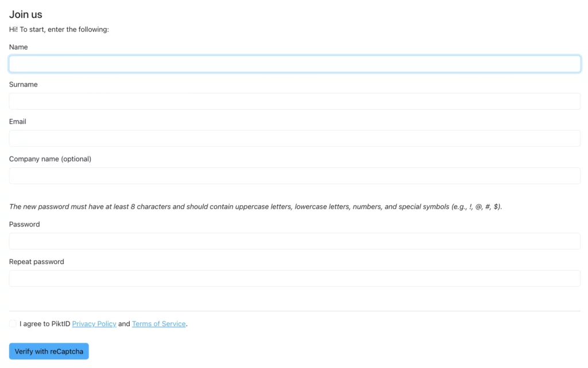Click the greeting text under Join us
588x368 pixels.
tap(59, 29)
